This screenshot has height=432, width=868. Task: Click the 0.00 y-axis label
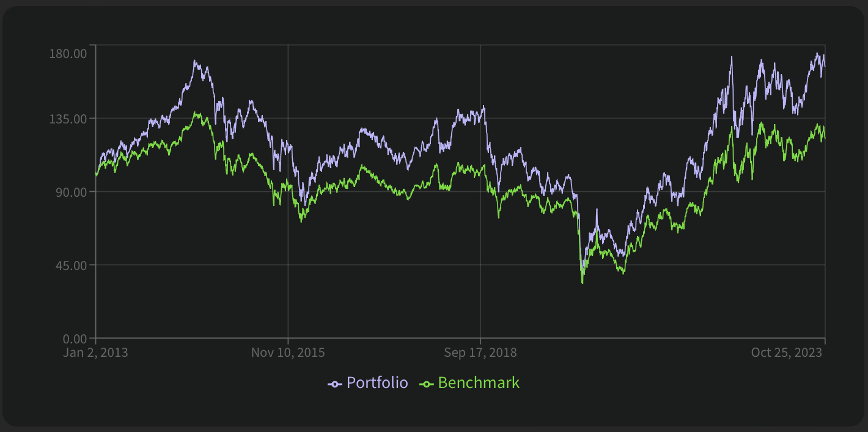pos(76,339)
